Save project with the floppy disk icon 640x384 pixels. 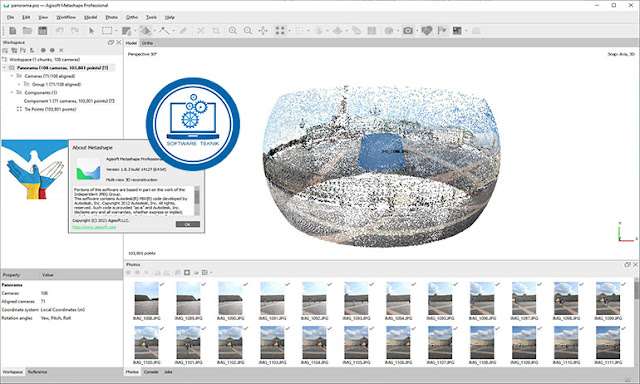(x=42, y=31)
